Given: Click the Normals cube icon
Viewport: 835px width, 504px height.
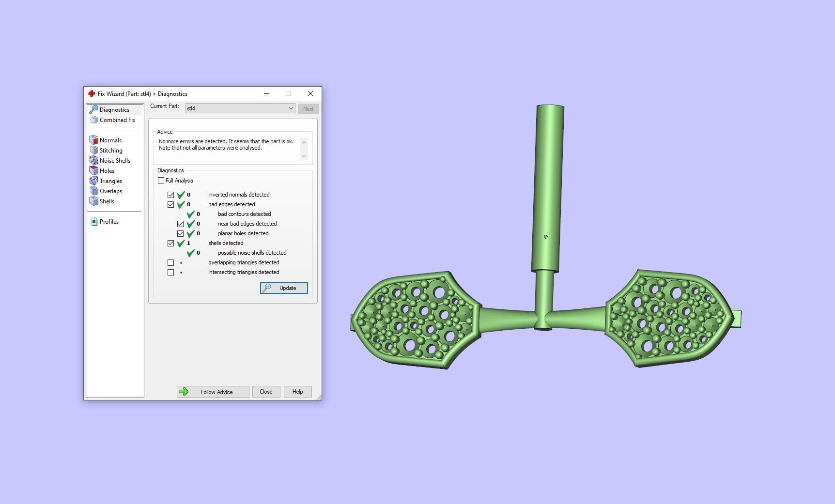Looking at the screenshot, I should (94, 140).
